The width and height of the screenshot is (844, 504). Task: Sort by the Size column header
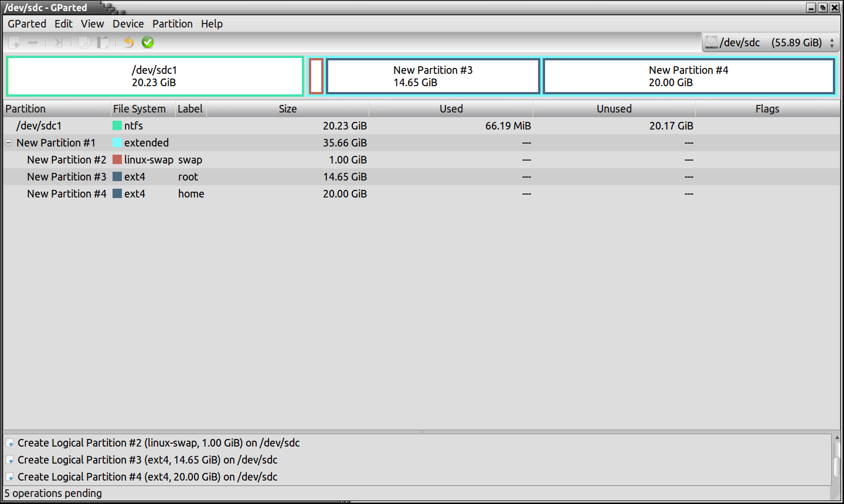click(x=288, y=109)
